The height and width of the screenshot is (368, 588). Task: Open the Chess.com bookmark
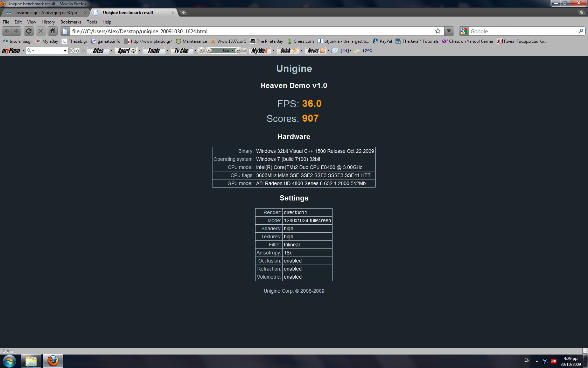click(300, 41)
